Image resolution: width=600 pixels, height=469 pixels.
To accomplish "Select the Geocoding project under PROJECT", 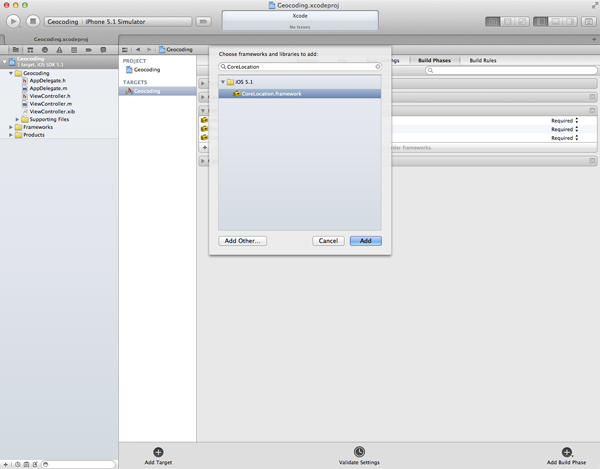I will coord(143,70).
